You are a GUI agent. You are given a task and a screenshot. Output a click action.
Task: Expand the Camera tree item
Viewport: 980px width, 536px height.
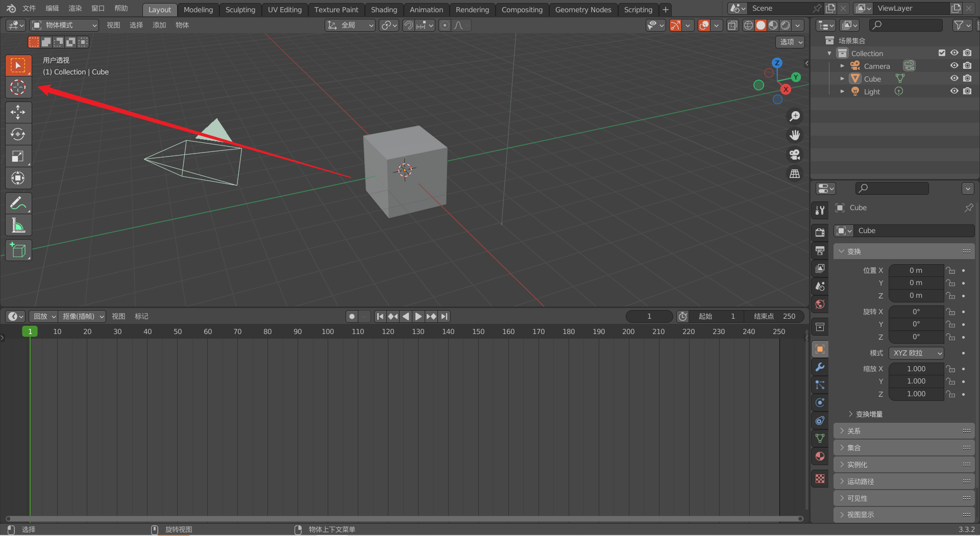click(x=842, y=66)
